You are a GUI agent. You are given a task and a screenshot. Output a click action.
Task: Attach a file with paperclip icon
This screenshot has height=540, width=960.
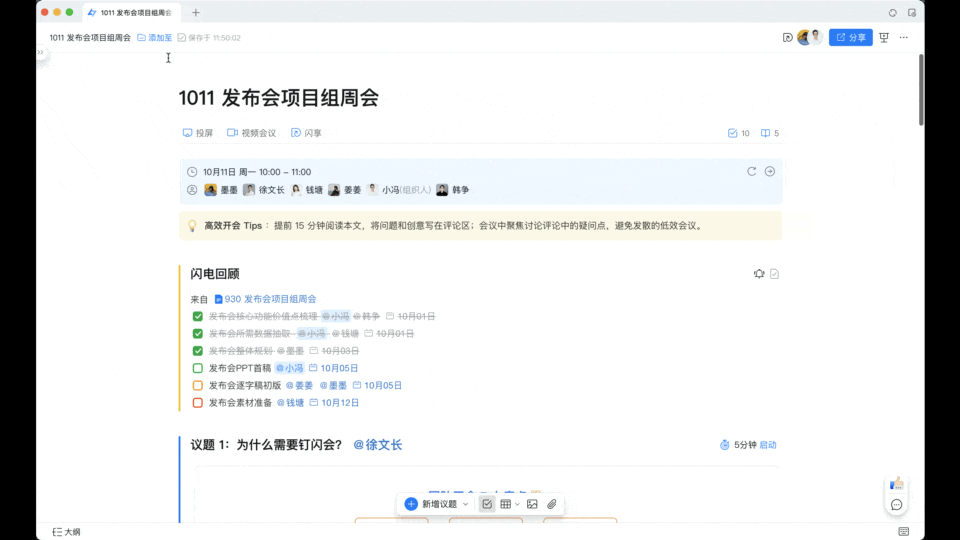(552, 504)
